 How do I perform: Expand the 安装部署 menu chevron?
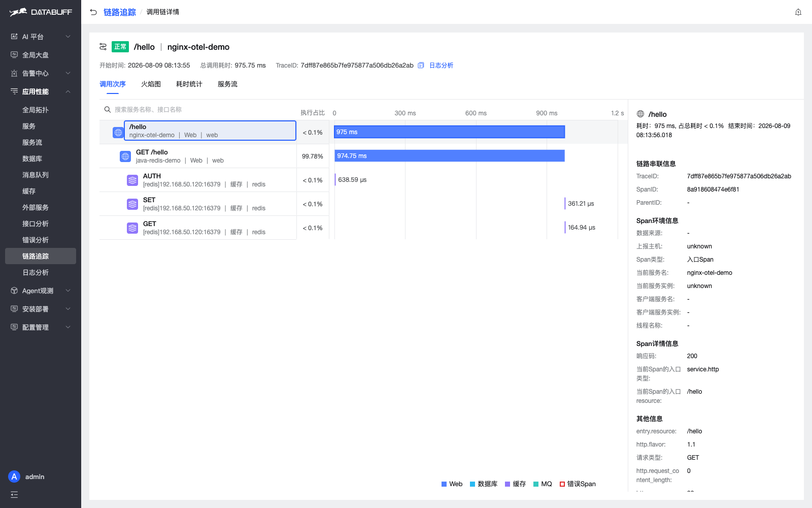coord(68,309)
